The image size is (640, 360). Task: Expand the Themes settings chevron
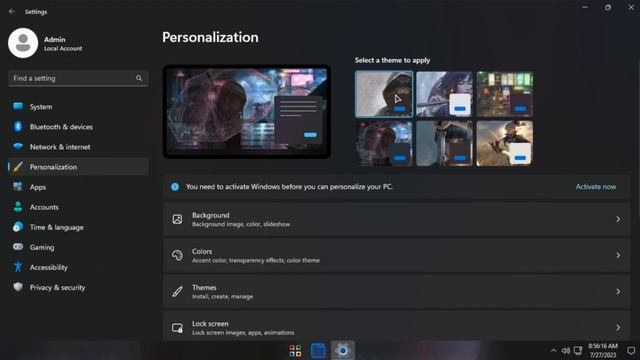pyautogui.click(x=618, y=291)
